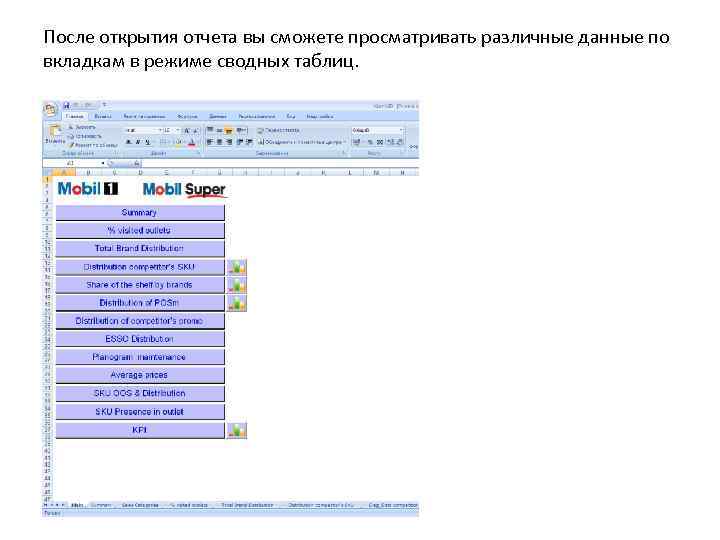This screenshot has height=540, width=720.
Task: Click the formula bar input area
Action: [280, 163]
